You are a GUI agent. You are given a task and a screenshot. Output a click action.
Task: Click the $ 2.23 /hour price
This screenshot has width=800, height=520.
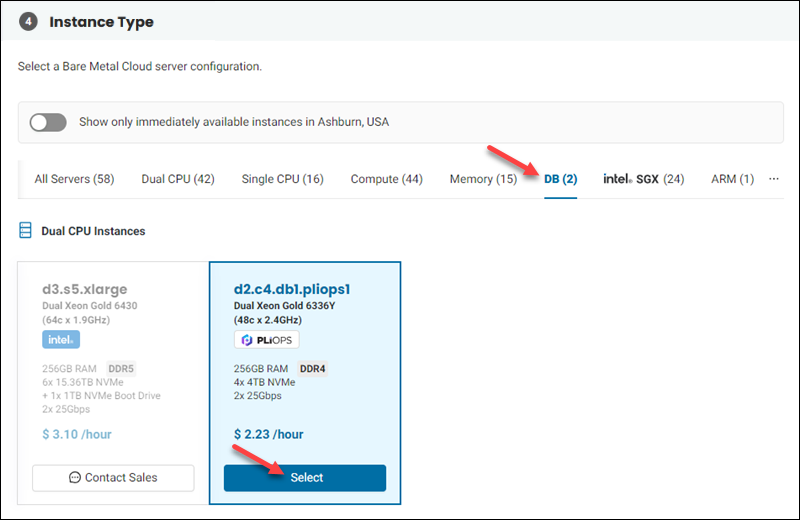click(x=268, y=434)
